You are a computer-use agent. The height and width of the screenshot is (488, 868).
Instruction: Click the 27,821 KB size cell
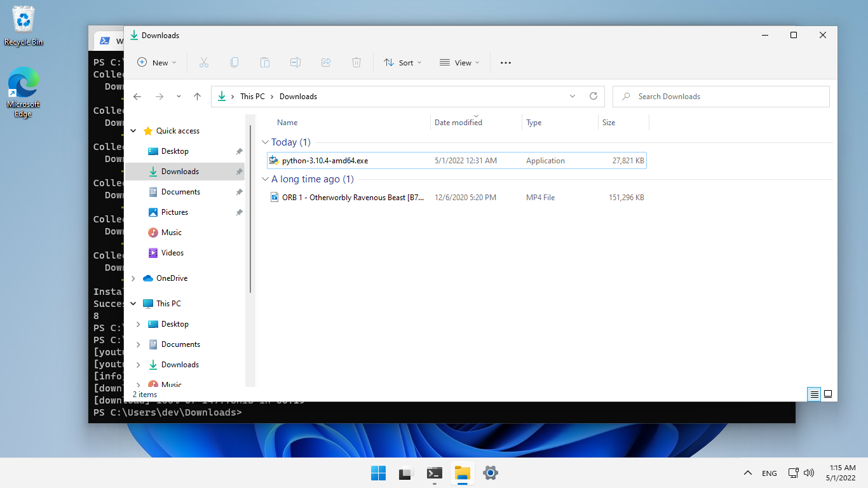pos(628,161)
